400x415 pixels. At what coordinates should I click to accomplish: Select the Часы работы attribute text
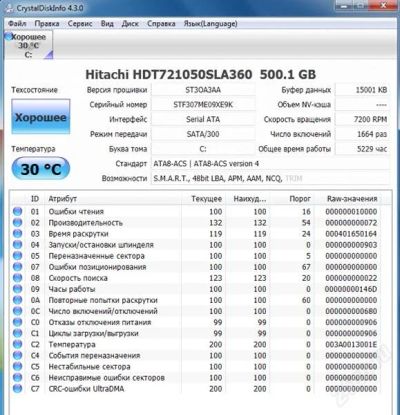coord(72,289)
